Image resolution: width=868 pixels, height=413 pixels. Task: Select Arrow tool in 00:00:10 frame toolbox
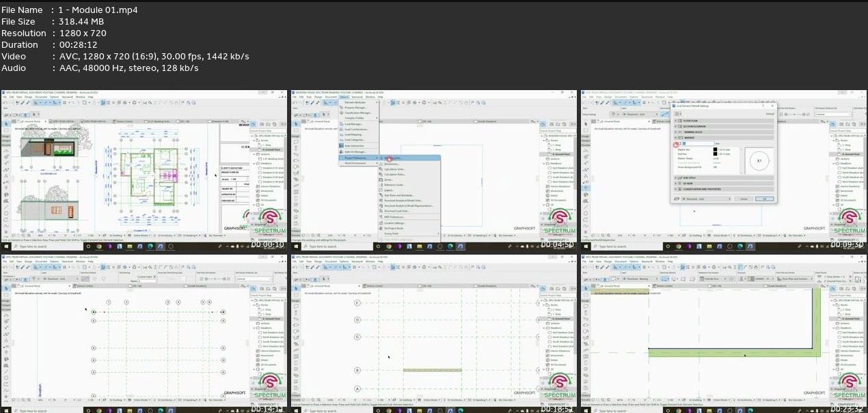[x=6, y=124]
